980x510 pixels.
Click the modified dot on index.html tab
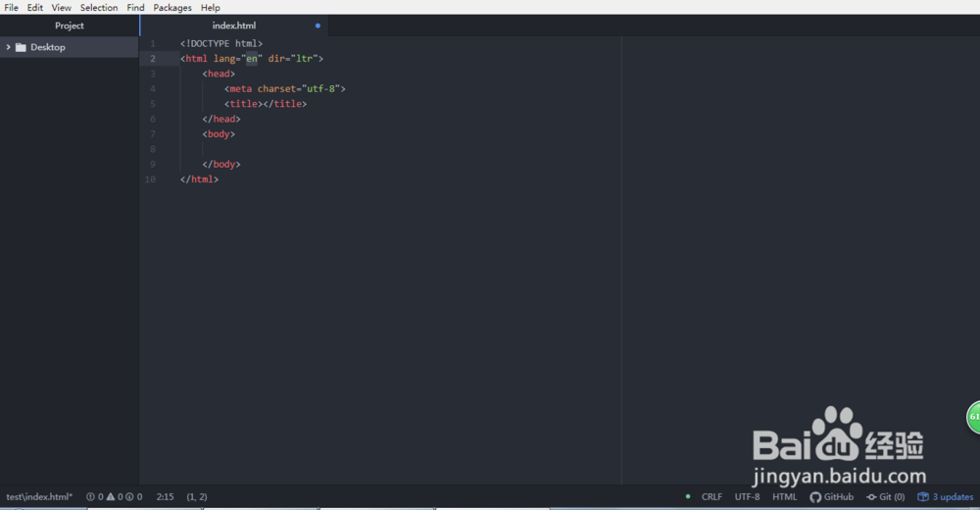click(318, 25)
